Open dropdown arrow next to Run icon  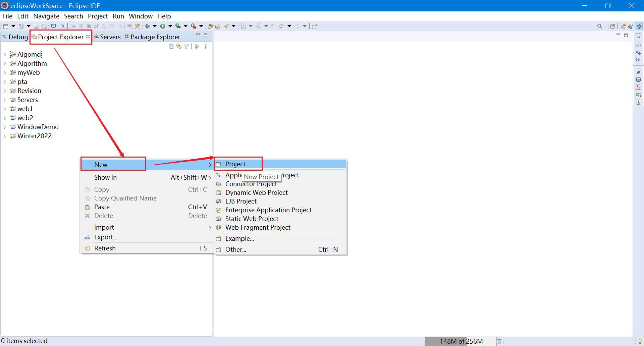pyautogui.click(x=170, y=26)
